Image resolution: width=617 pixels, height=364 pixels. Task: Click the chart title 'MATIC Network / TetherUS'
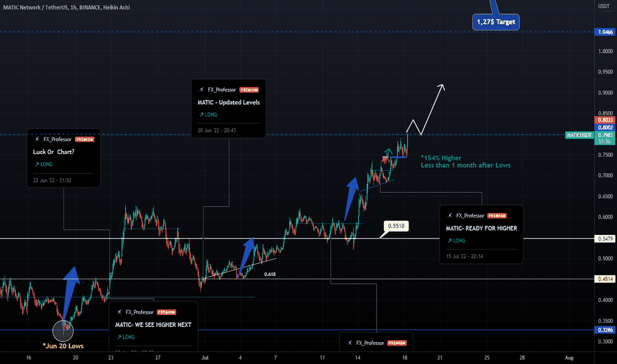(x=35, y=7)
